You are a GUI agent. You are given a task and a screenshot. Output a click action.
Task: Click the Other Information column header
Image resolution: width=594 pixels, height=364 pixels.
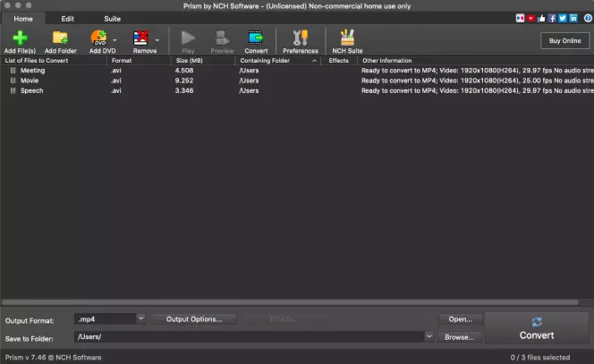(475, 61)
